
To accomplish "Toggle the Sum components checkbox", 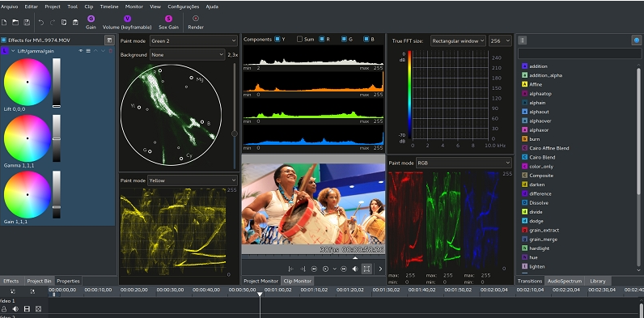I will 299,40.
